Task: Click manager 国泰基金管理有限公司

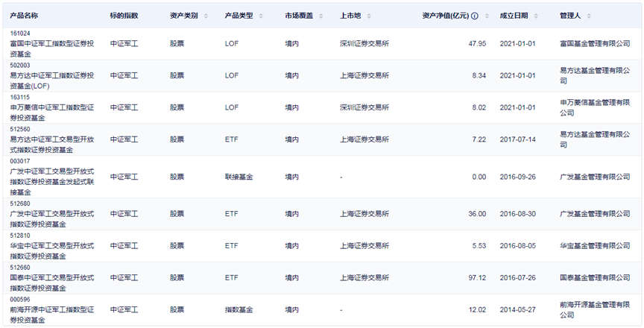Action: point(595,278)
